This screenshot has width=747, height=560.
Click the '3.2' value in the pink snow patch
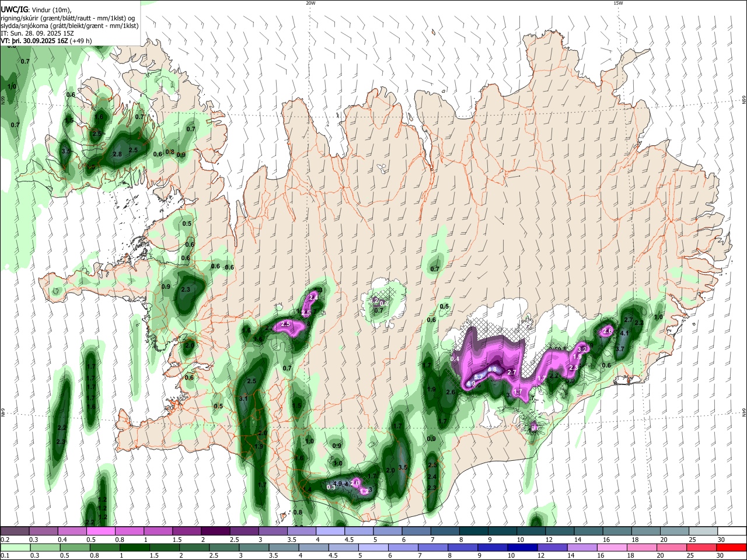[581, 349]
